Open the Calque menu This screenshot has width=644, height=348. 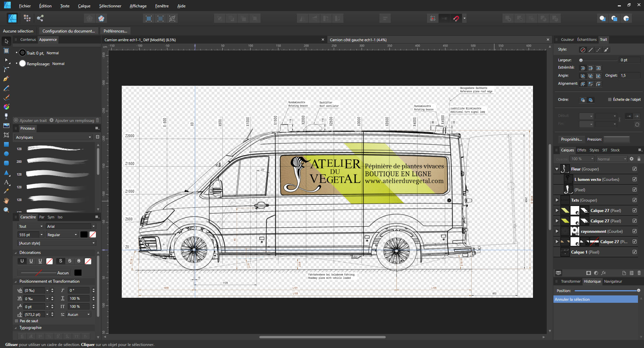pos(84,6)
